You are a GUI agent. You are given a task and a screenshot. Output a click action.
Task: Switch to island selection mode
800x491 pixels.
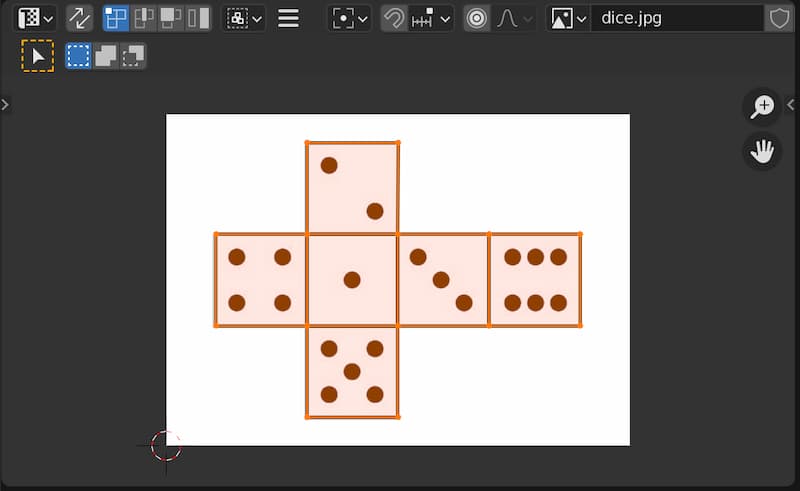pos(198,18)
